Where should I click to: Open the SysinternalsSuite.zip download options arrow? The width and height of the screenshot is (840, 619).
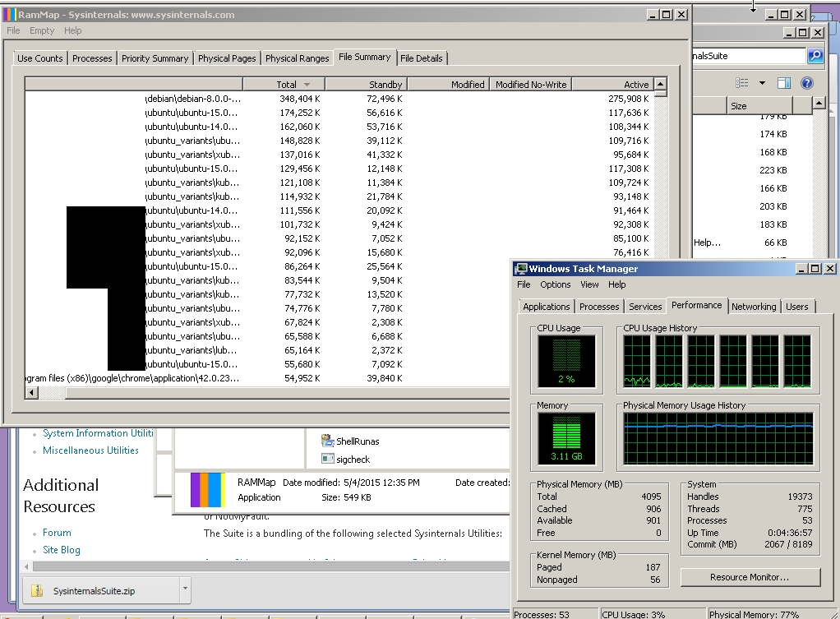185,589
